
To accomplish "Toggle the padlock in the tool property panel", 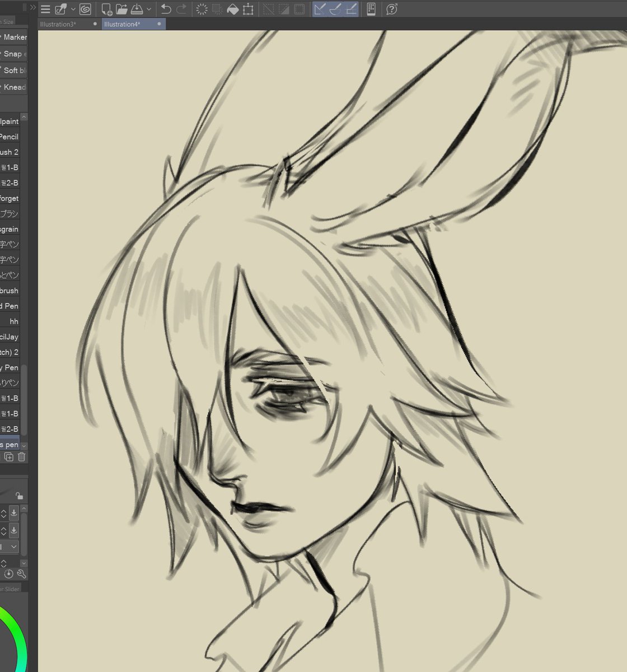I will 18,496.
